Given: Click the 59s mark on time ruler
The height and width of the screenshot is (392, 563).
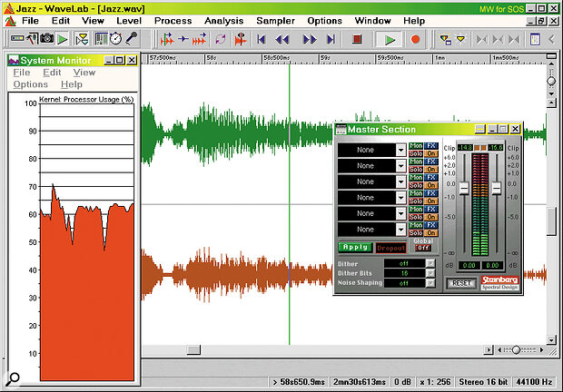Looking at the screenshot, I should (x=325, y=58).
